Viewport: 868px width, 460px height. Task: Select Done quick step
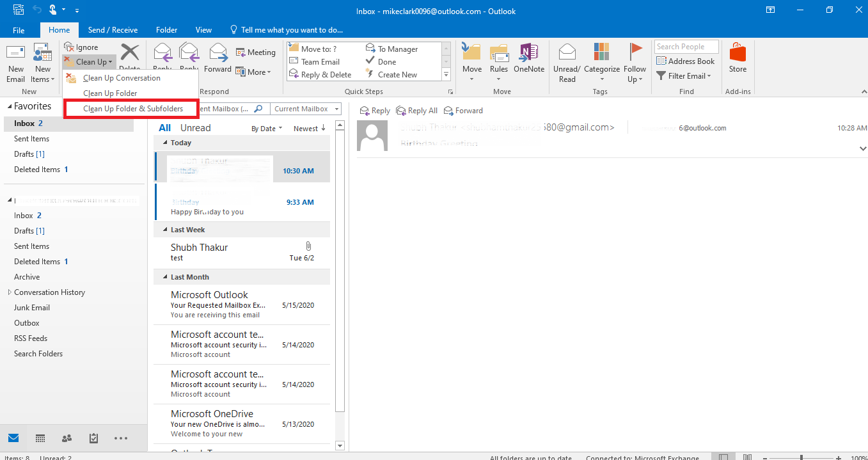[x=381, y=61]
